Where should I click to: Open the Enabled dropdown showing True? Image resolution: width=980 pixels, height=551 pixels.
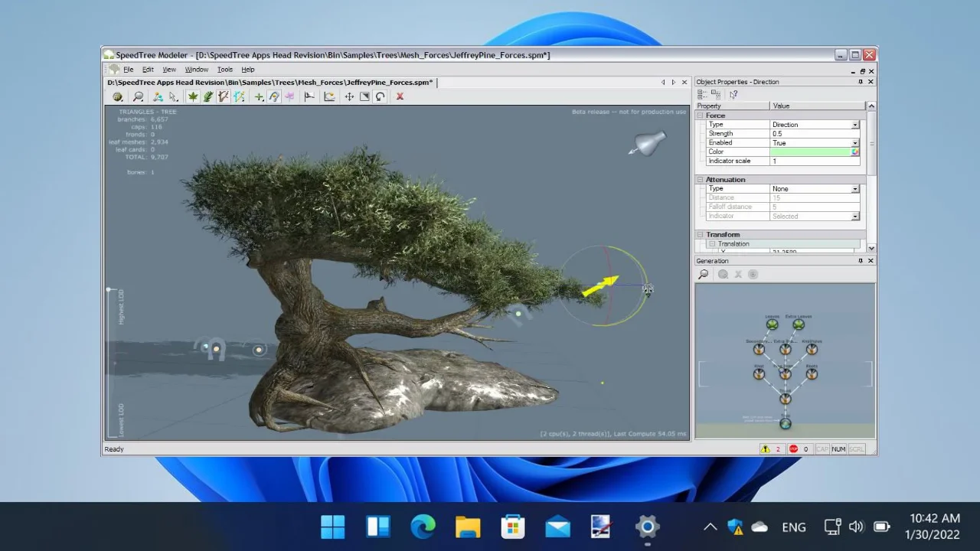[855, 143]
